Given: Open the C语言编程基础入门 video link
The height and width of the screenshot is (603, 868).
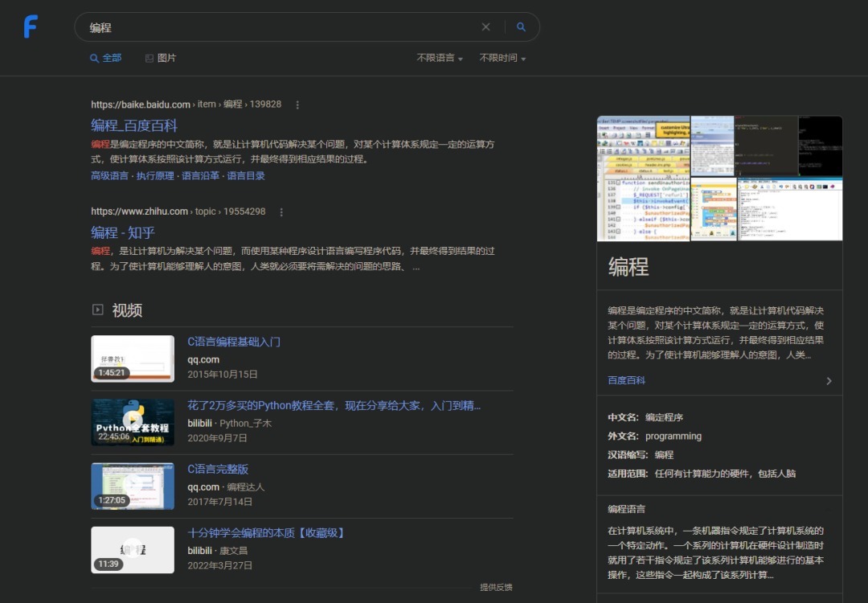Looking at the screenshot, I should (234, 342).
